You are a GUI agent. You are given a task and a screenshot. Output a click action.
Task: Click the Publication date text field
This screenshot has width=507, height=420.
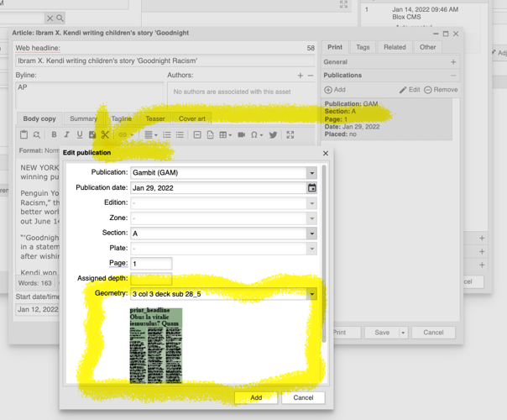point(218,188)
